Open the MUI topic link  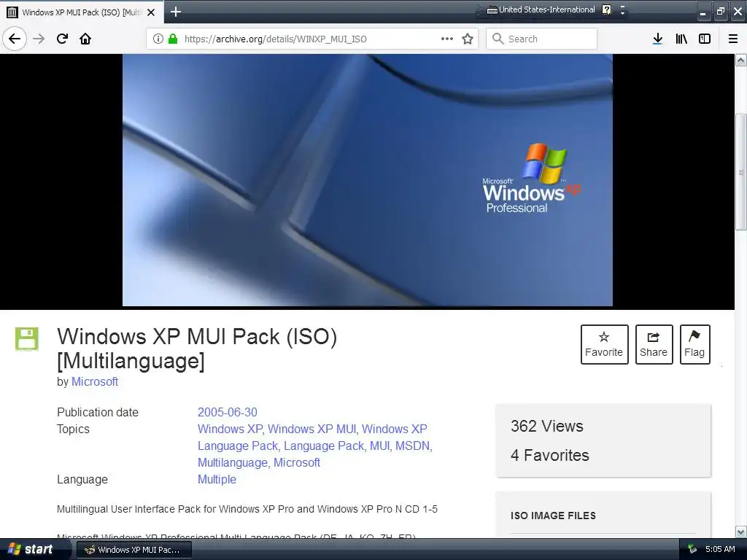tap(379, 446)
